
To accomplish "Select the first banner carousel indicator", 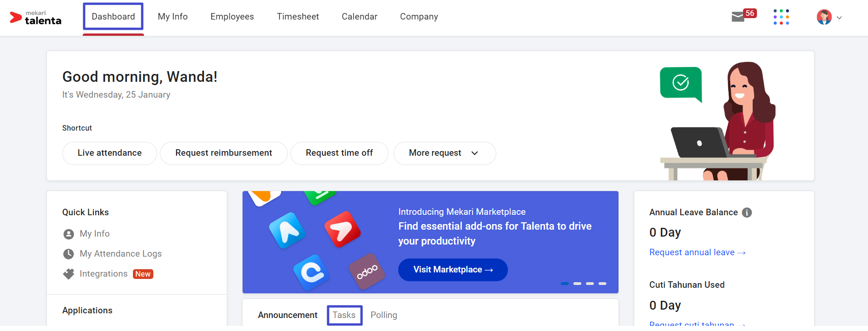I will (x=565, y=284).
